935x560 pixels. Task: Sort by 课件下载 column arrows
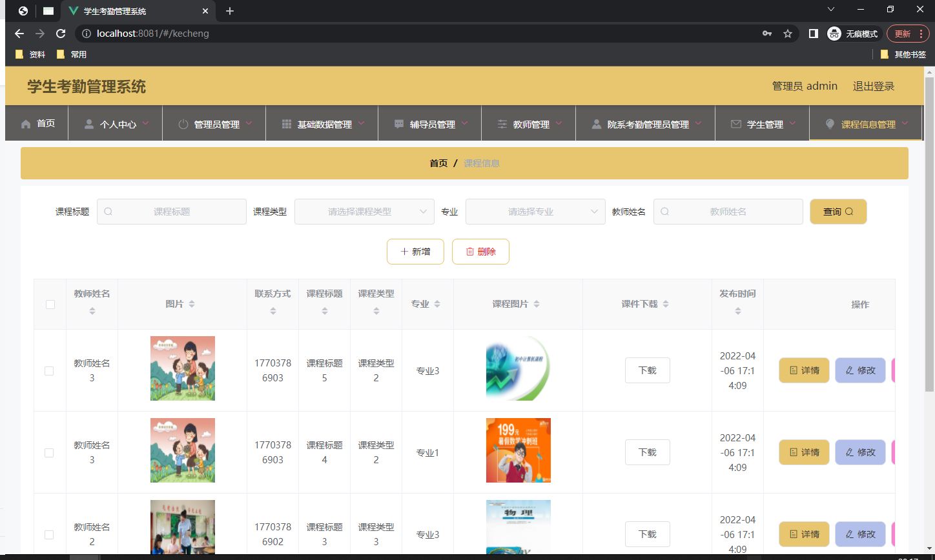click(x=666, y=304)
